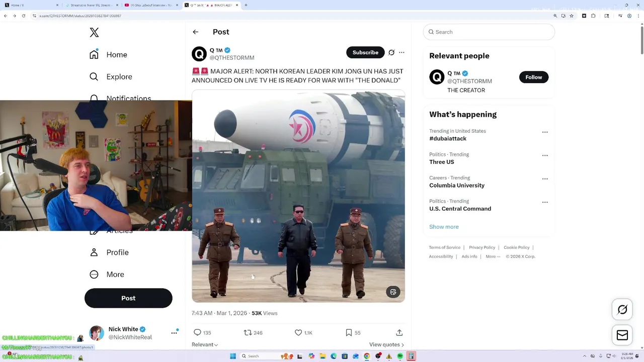Click the 53K Views count
The height and width of the screenshot is (362, 644).
coord(265,313)
